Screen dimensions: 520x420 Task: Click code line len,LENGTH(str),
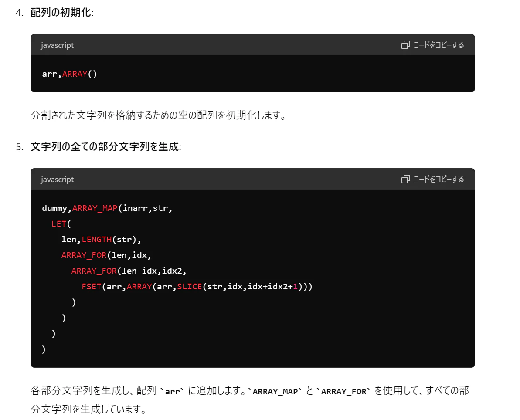tap(101, 240)
